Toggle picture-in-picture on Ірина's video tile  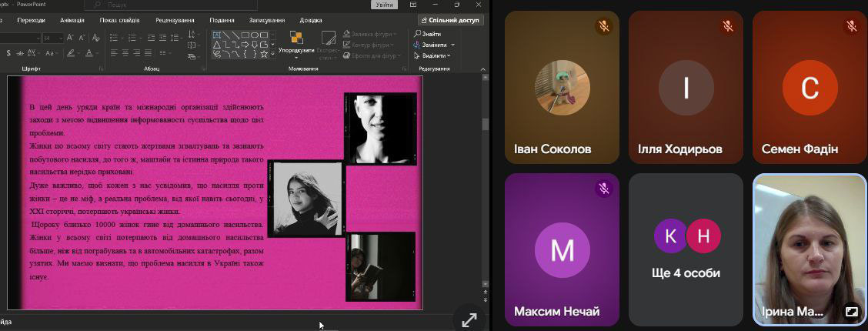pyautogui.click(x=851, y=312)
